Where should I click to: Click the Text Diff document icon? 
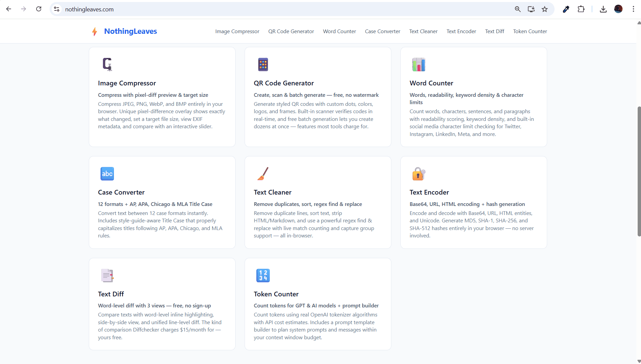click(x=107, y=275)
